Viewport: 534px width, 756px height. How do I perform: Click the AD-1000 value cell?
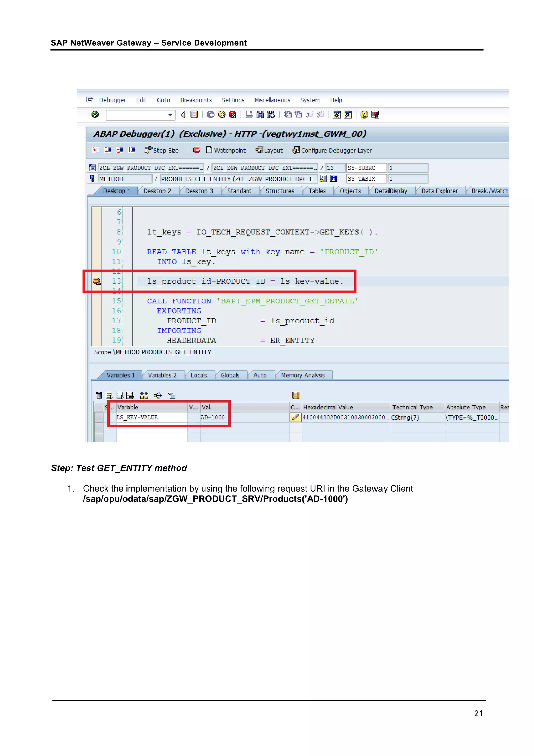(245, 418)
